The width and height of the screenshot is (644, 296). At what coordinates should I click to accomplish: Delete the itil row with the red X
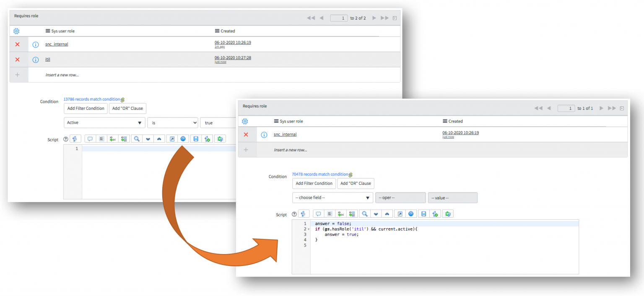(x=17, y=59)
